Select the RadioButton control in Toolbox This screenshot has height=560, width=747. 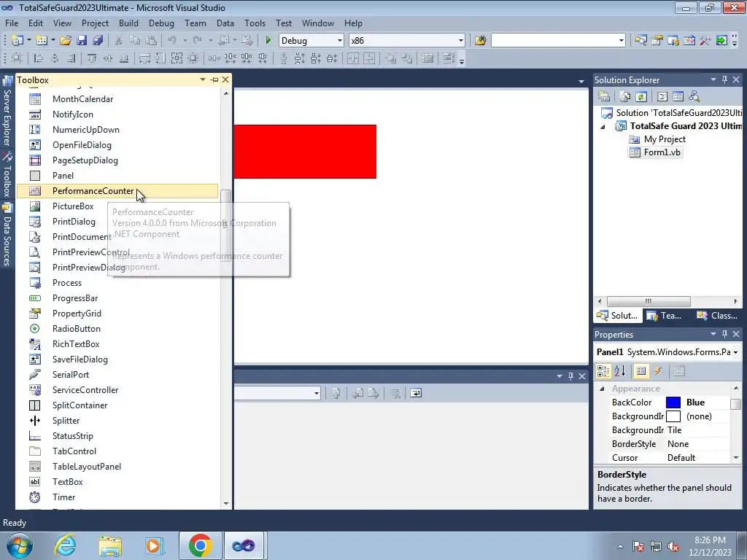[117, 329]
